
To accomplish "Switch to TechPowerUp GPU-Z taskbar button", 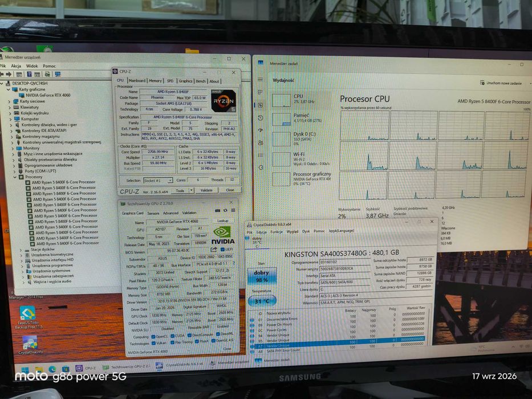I will coord(126,367).
